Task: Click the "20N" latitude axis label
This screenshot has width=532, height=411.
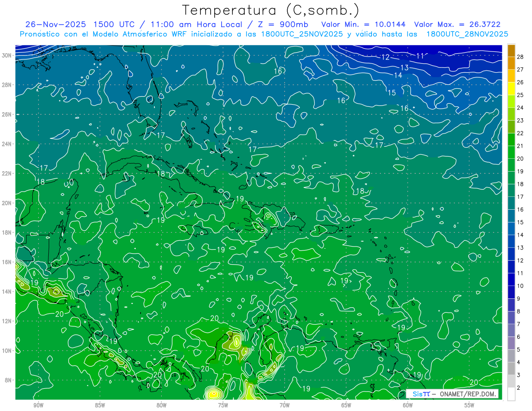Action: pyautogui.click(x=7, y=203)
